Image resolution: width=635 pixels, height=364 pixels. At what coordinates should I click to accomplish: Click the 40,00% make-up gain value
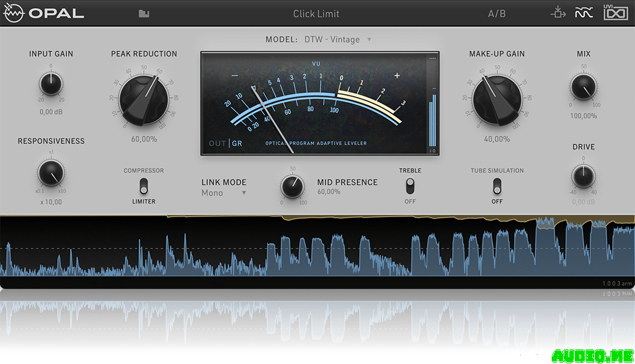tap(497, 139)
